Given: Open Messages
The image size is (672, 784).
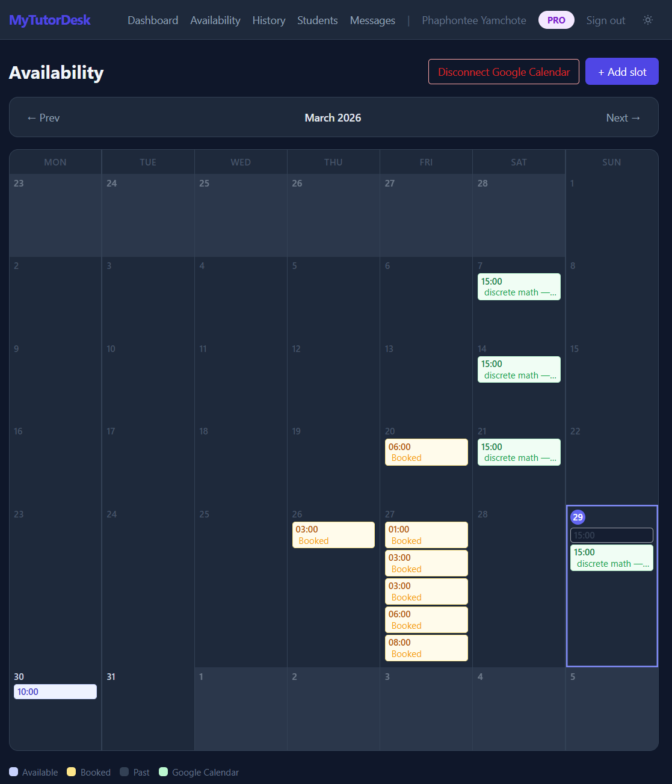Looking at the screenshot, I should [x=372, y=20].
